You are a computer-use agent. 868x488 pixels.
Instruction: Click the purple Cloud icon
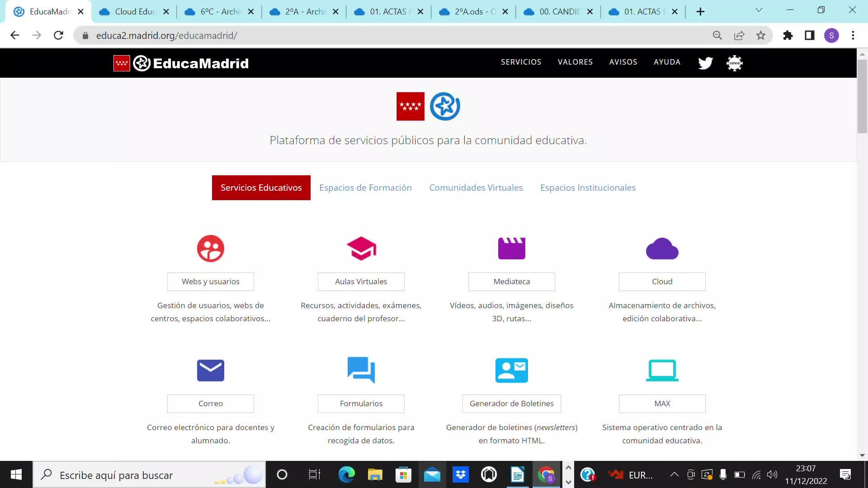click(x=662, y=249)
